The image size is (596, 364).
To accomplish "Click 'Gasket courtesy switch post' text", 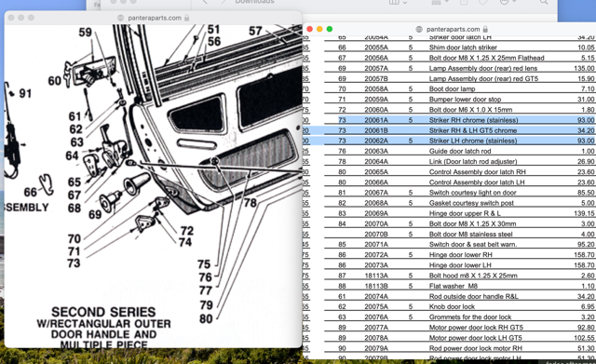I will pyautogui.click(x=471, y=203).
